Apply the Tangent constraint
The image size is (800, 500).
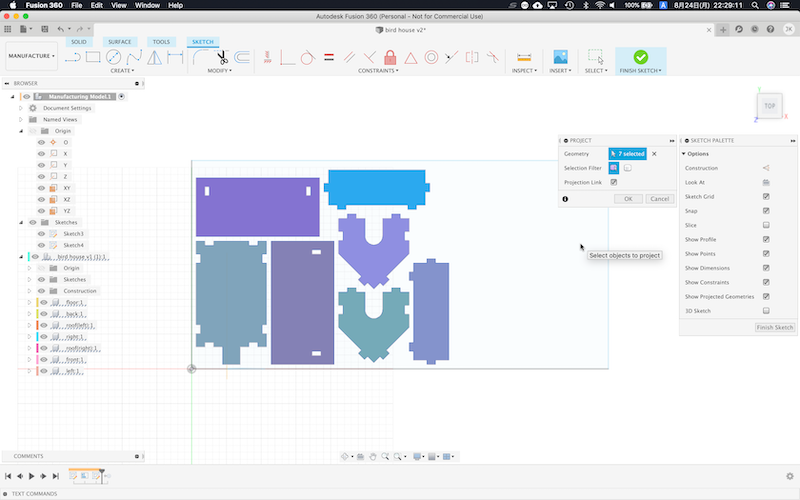(307, 57)
